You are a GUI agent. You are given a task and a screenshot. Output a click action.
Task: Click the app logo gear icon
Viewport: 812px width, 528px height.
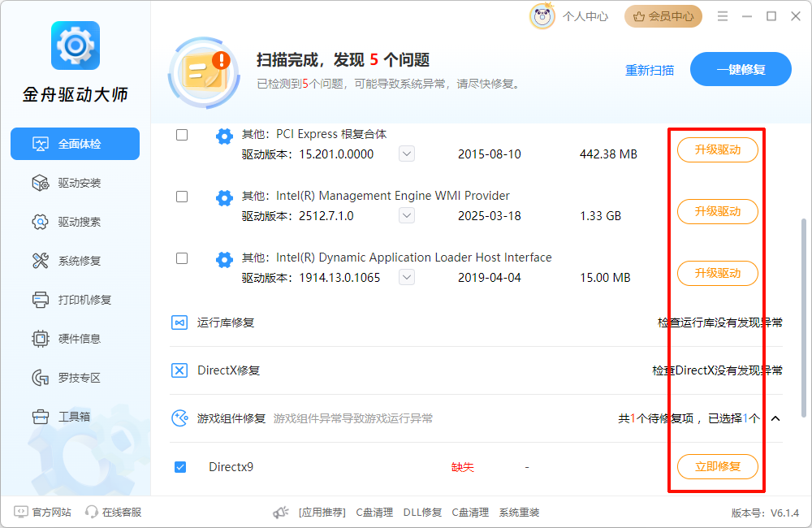tap(75, 45)
